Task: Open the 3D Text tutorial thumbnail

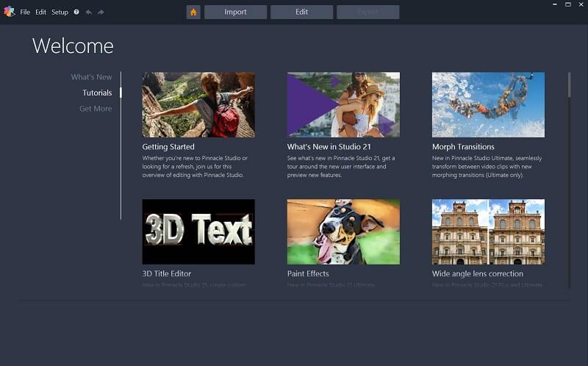Action: [198, 232]
